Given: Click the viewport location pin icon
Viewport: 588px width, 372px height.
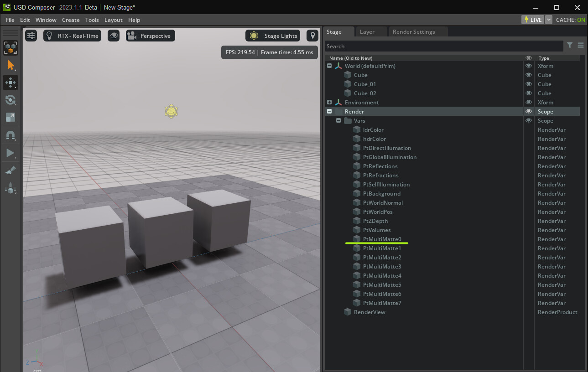Looking at the screenshot, I should 312,36.
